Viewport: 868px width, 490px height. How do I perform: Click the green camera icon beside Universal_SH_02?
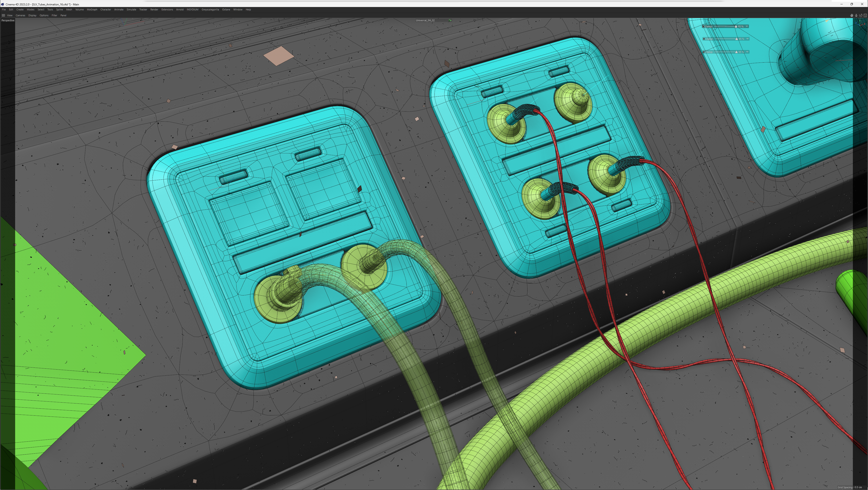450,20
